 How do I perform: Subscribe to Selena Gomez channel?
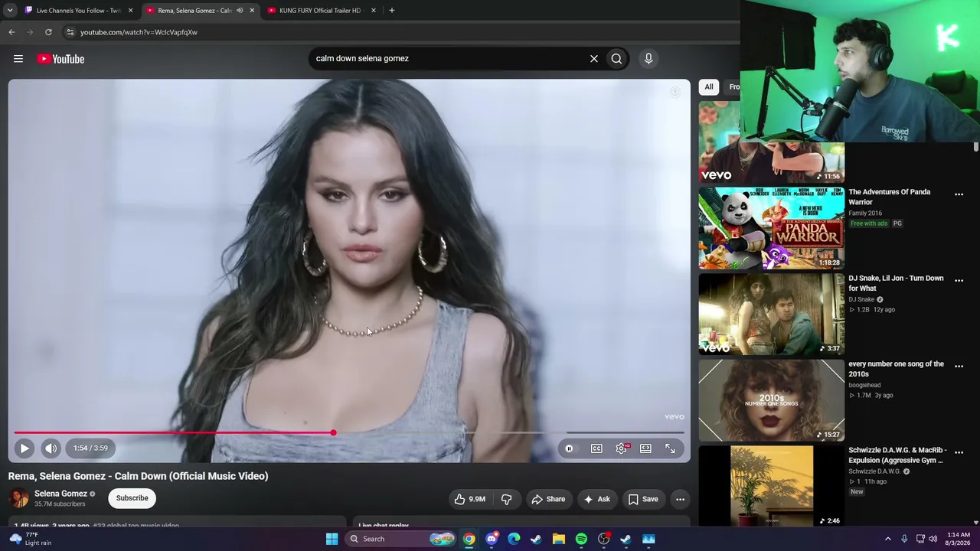132,498
